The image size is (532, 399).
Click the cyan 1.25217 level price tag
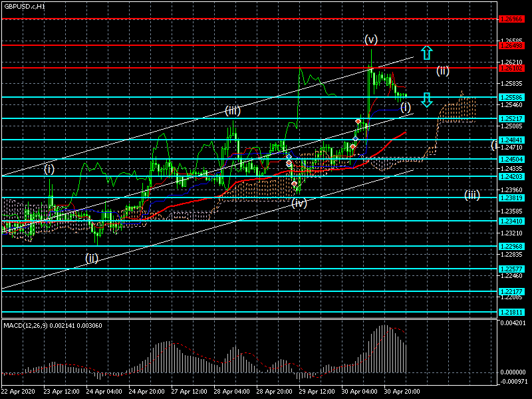tap(511, 119)
